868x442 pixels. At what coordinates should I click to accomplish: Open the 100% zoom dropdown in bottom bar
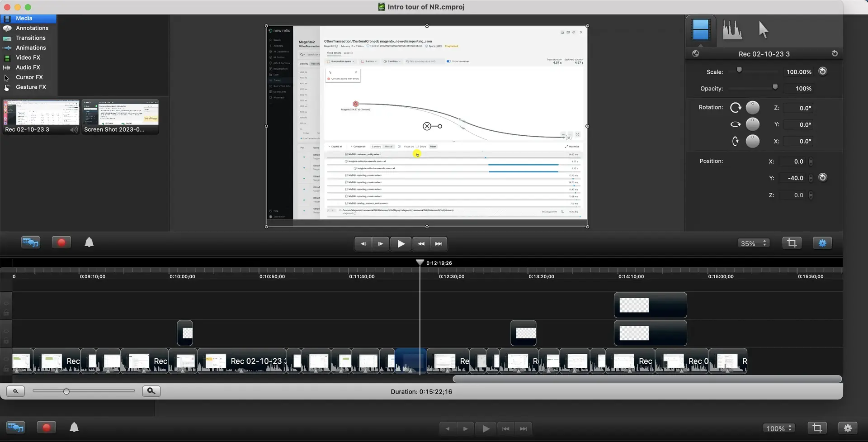click(x=779, y=428)
